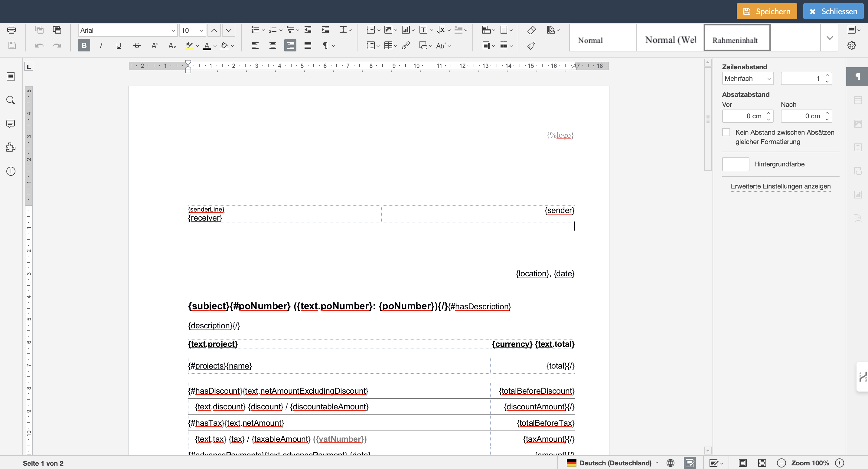This screenshot has width=868, height=469.
Task: Click the clear formatting eraser icon
Action: [x=531, y=30]
